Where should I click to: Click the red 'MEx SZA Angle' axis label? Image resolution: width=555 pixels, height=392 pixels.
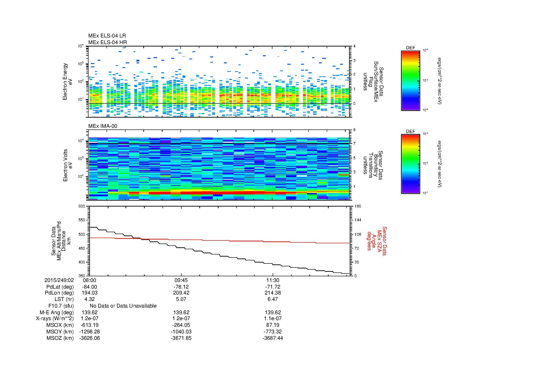click(377, 241)
